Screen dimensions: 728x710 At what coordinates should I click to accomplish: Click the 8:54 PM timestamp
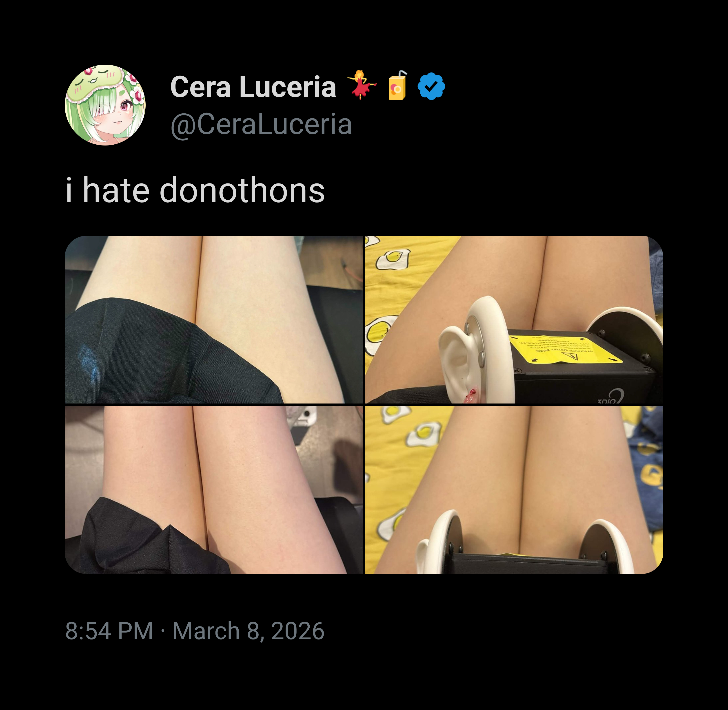[109, 631]
